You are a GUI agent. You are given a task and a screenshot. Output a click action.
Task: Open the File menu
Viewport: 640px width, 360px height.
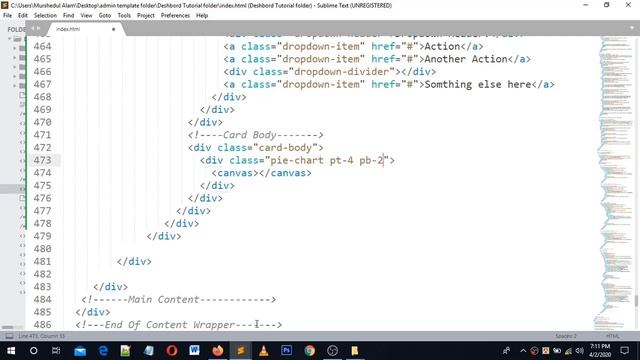tap(7, 16)
